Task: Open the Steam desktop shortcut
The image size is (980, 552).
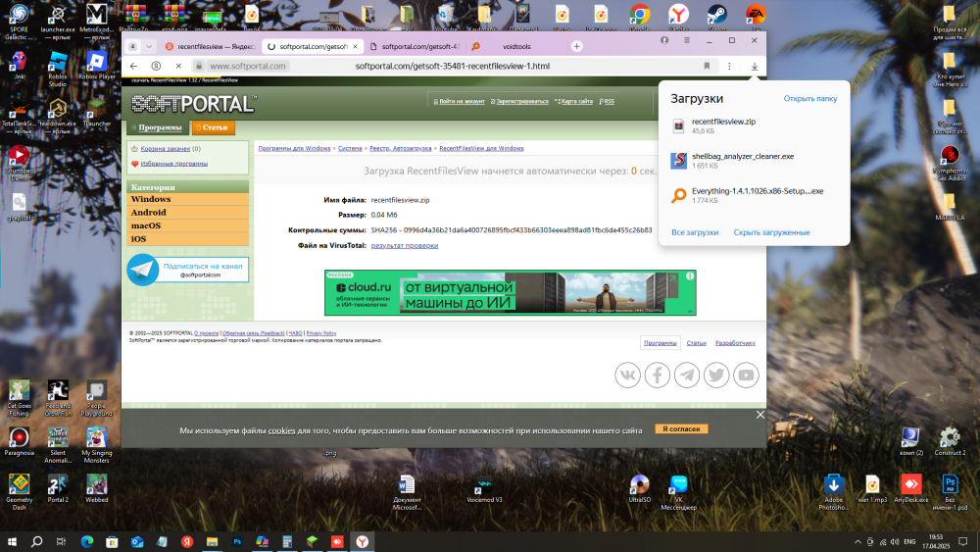Action: pyautogui.click(x=716, y=18)
